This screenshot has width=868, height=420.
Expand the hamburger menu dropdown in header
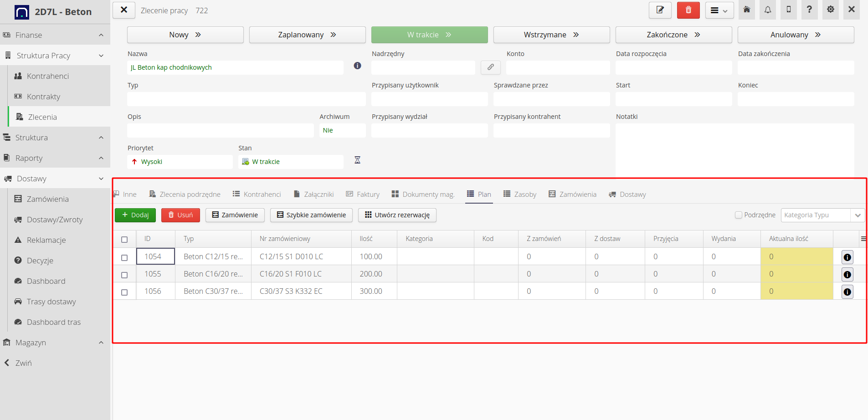[x=719, y=10]
